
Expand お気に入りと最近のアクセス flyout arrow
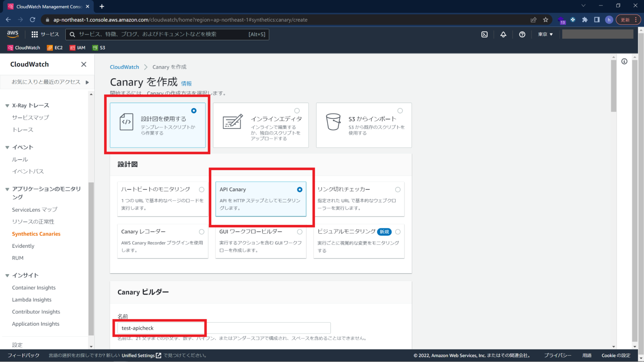coord(87,82)
